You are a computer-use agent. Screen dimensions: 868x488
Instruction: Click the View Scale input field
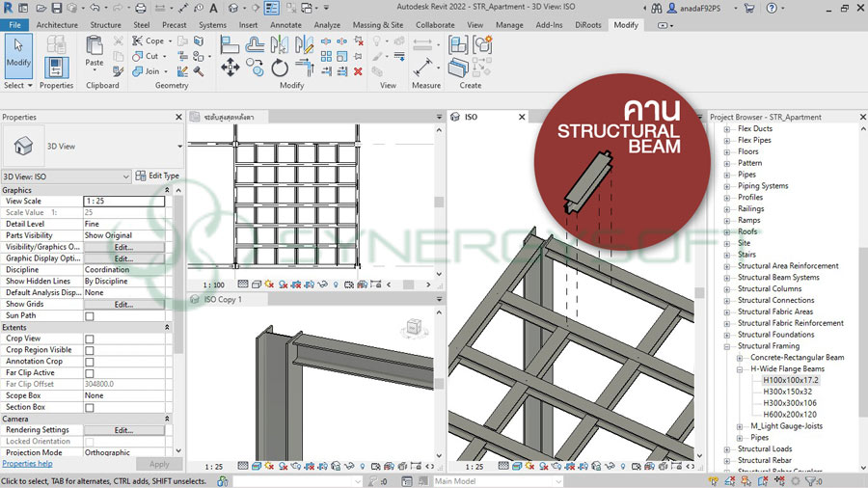123,202
